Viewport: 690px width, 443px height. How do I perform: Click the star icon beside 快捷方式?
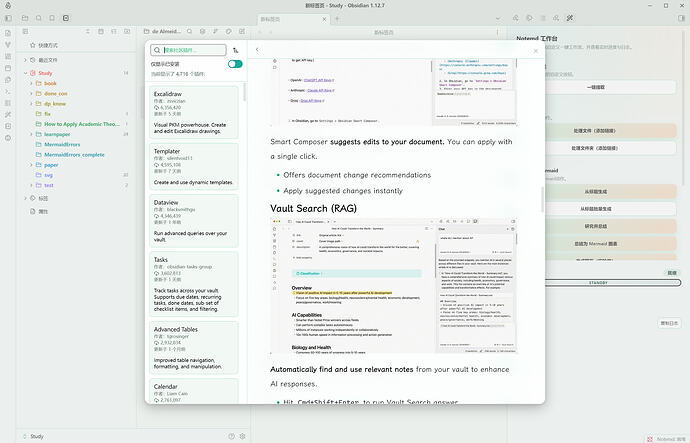(33, 45)
